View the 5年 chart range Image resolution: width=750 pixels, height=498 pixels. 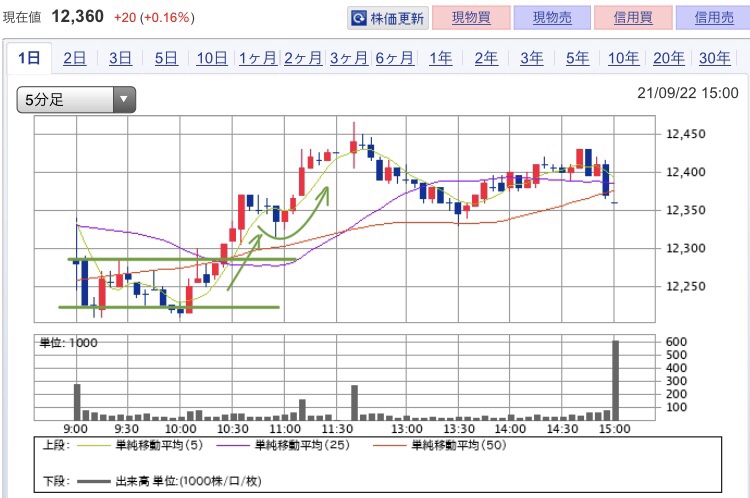tap(577, 58)
